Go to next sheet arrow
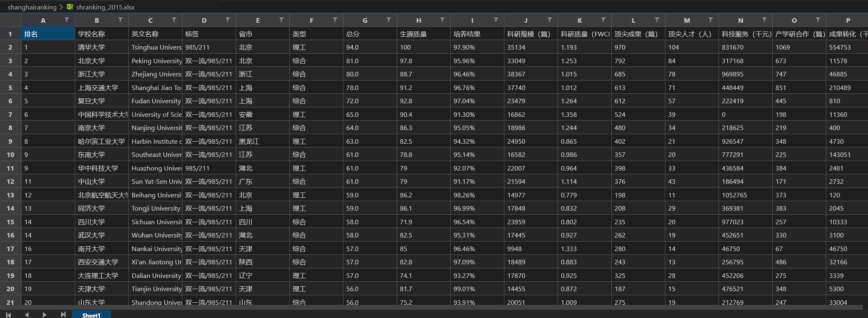868x318 pixels. 45,315
